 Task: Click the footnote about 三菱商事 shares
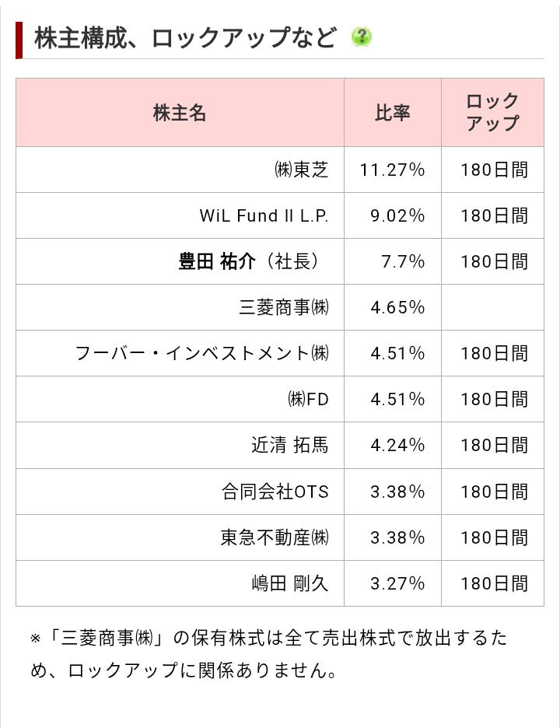click(269, 653)
